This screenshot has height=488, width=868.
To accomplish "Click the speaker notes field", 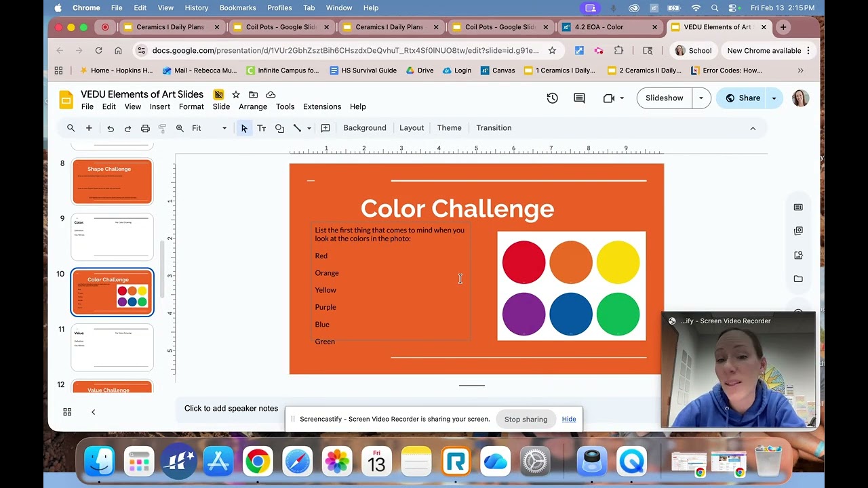I will pyautogui.click(x=231, y=409).
